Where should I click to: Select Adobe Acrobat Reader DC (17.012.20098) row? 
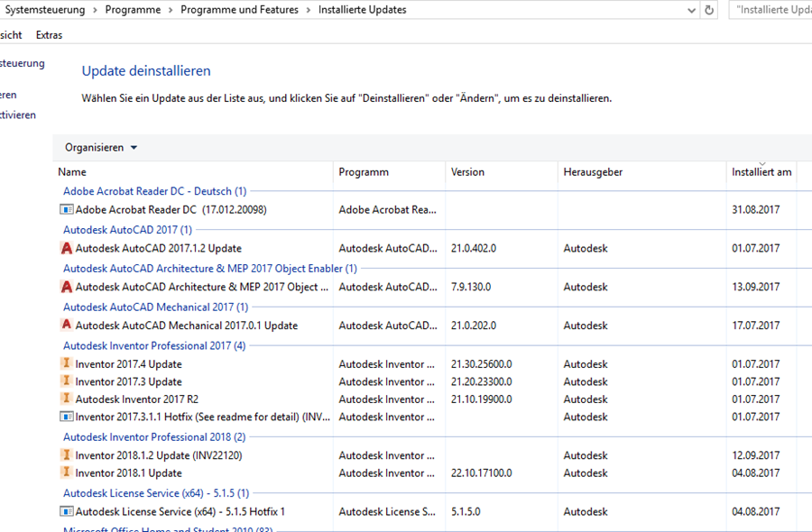(171, 209)
